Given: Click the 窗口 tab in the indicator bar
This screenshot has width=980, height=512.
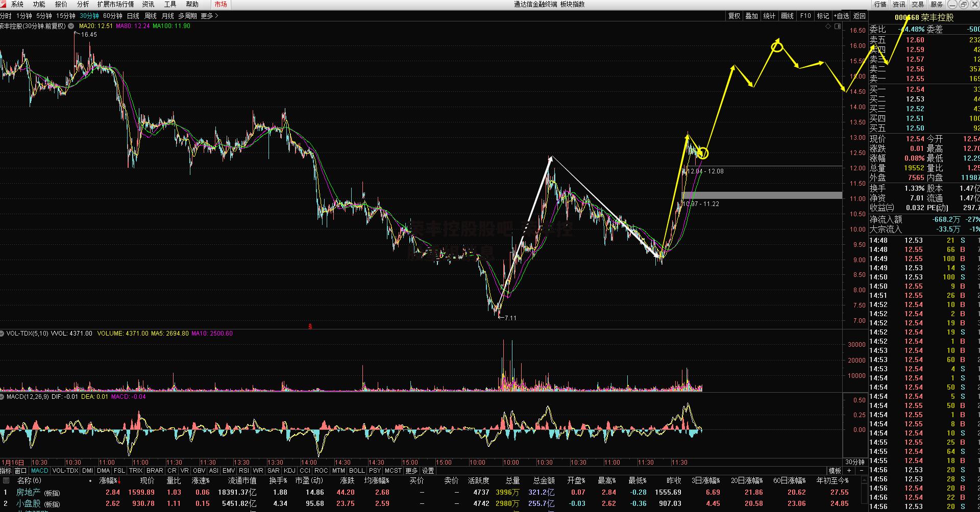Looking at the screenshot, I should coord(20,471).
